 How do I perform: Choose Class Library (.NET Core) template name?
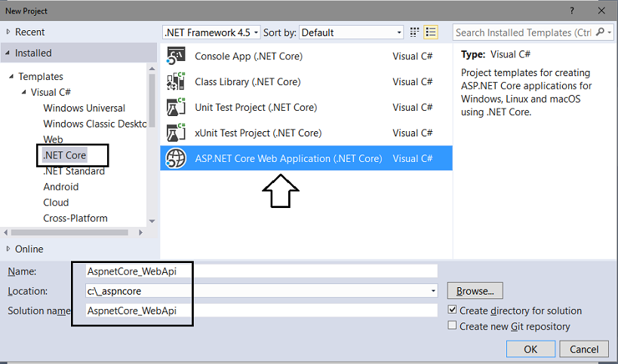(x=248, y=82)
